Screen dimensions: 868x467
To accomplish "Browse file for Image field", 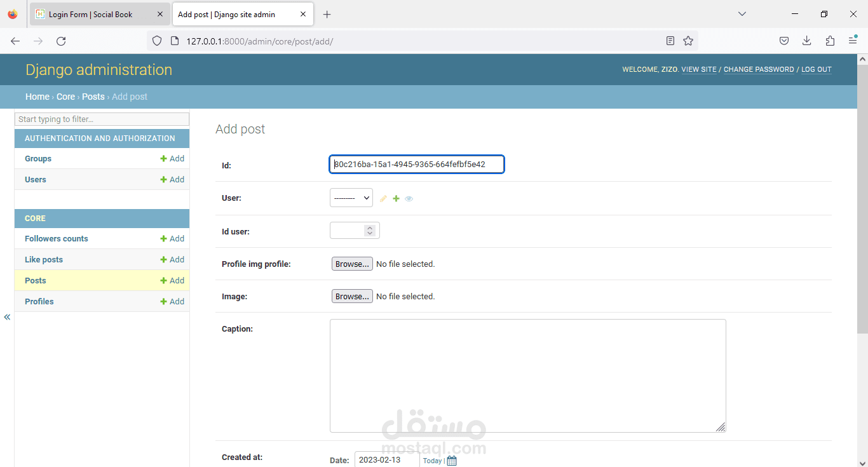I will tap(352, 297).
